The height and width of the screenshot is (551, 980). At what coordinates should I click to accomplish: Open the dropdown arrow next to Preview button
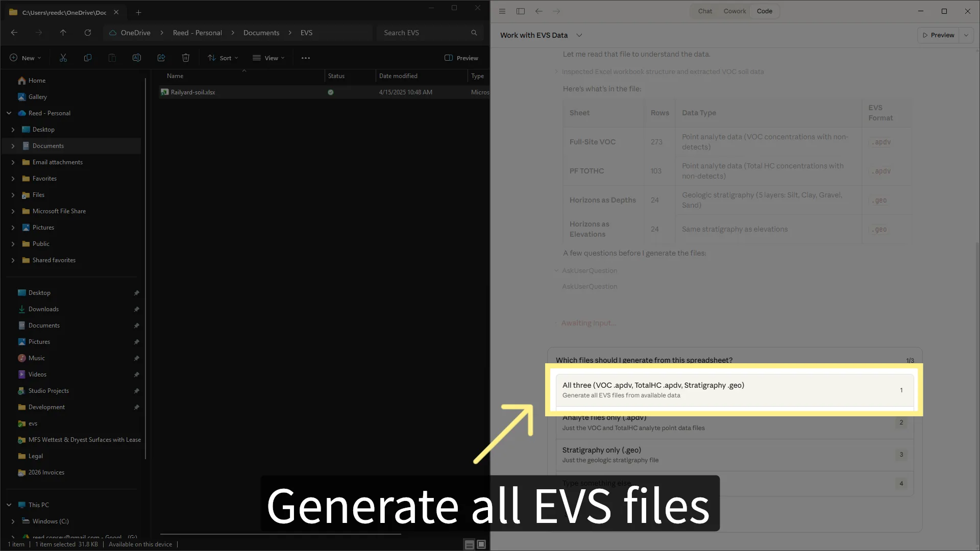click(966, 35)
